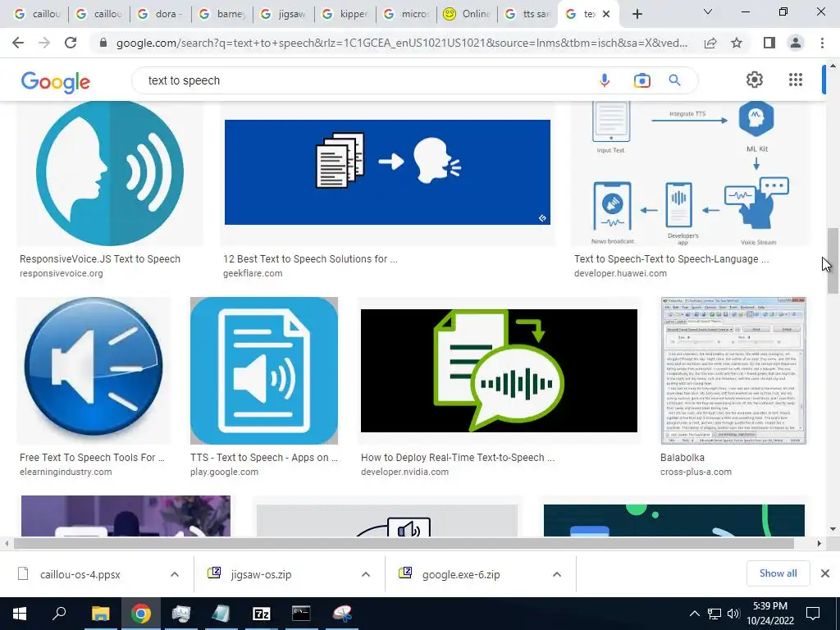Open the downloaded jigsaw-os.zip file
Image resolution: width=840 pixels, height=630 pixels.
point(261,574)
